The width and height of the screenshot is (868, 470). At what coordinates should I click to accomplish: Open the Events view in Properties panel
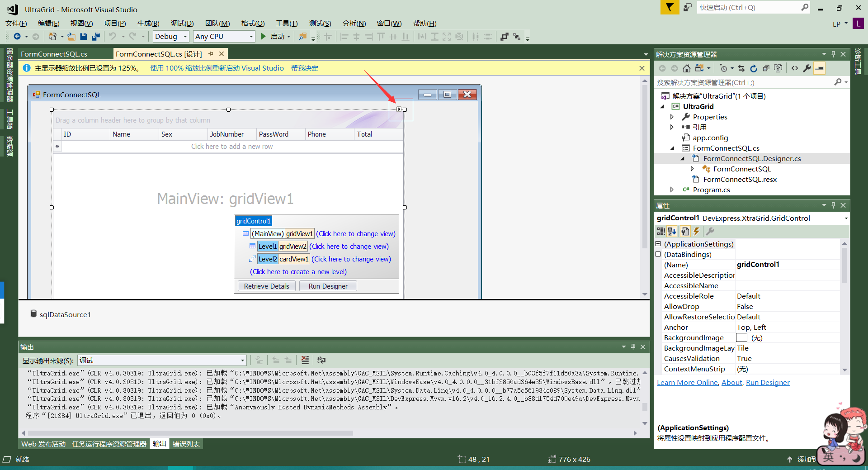tap(697, 231)
